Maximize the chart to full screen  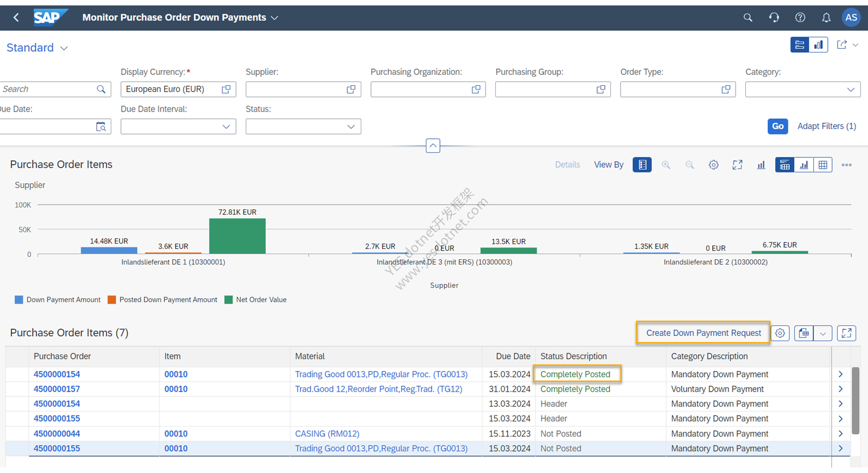coord(737,165)
